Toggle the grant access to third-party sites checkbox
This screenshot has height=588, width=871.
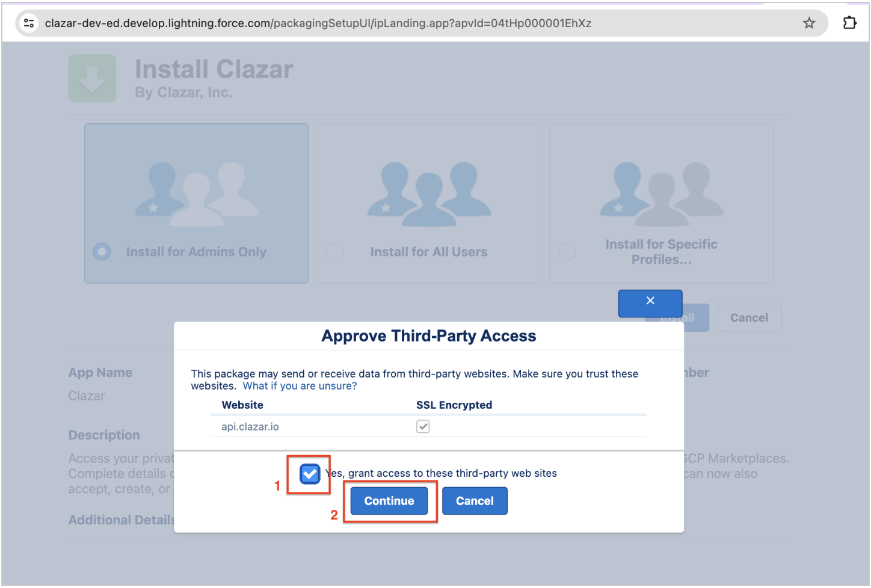tap(310, 474)
